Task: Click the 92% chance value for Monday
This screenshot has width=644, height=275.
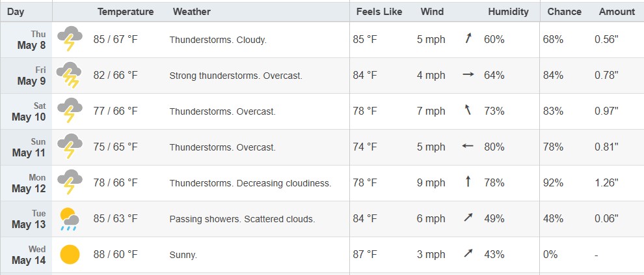Action: (x=553, y=182)
